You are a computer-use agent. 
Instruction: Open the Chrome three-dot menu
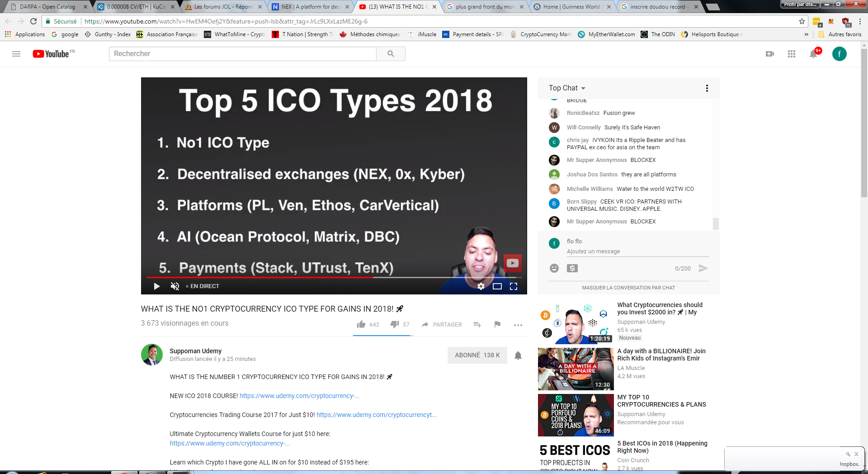[860, 21]
